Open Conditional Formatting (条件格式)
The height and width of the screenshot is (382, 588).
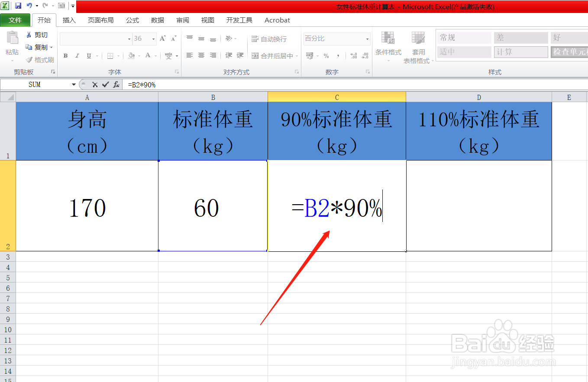[388, 47]
